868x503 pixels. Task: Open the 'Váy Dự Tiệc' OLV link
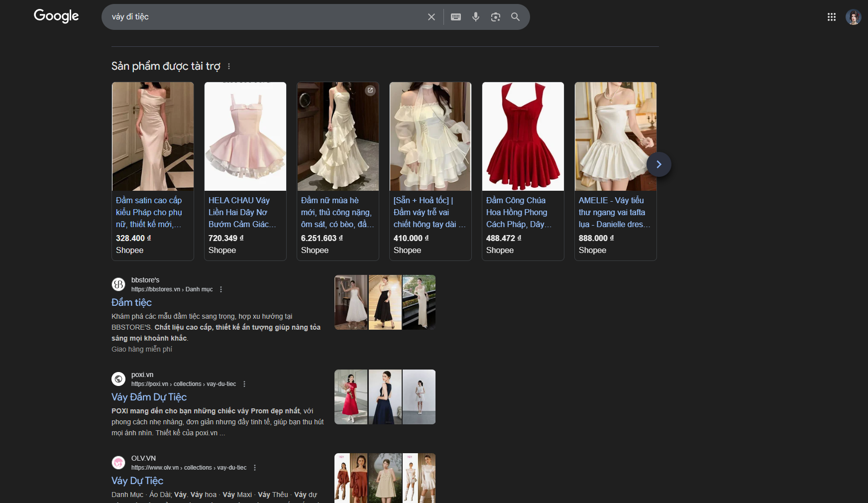tap(137, 481)
